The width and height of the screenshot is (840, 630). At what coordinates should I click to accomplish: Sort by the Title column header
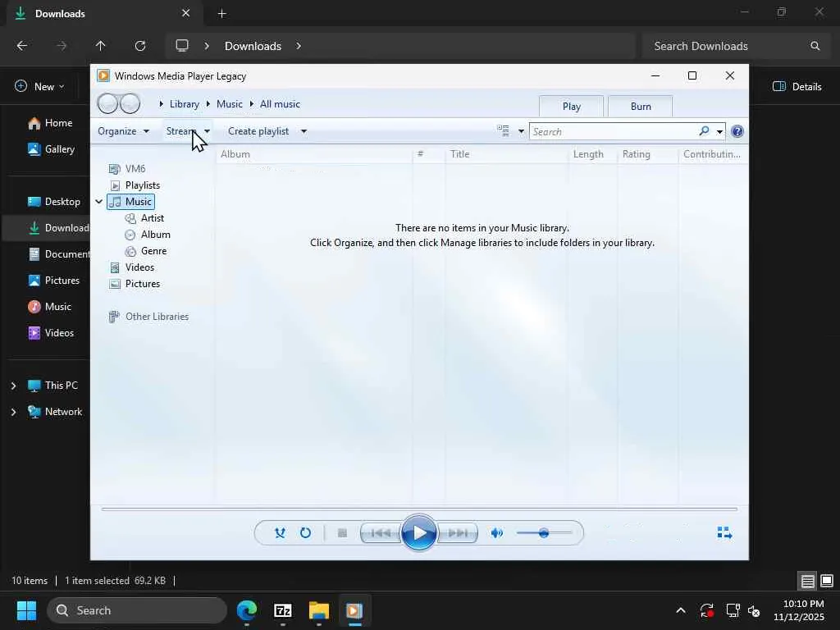[x=506, y=154]
